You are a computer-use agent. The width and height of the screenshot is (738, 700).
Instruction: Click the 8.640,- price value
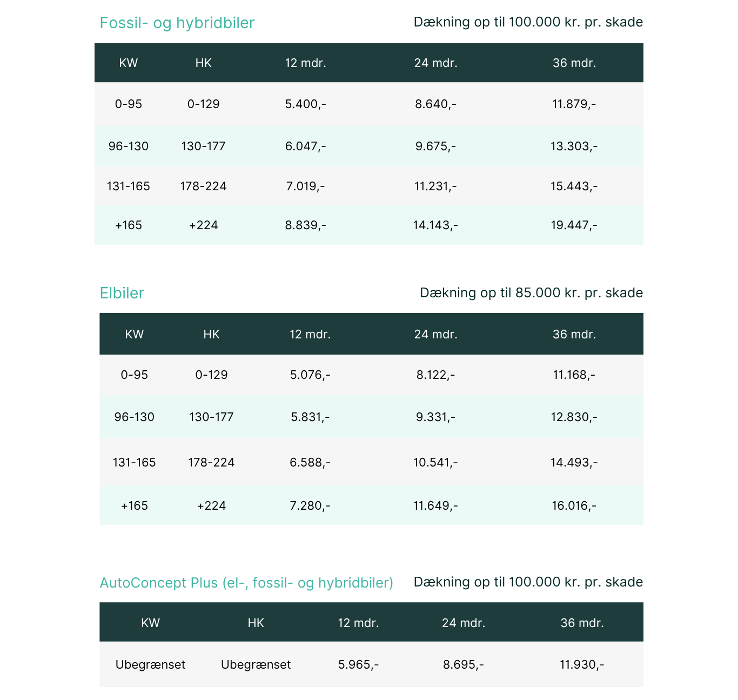pos(436,104)
